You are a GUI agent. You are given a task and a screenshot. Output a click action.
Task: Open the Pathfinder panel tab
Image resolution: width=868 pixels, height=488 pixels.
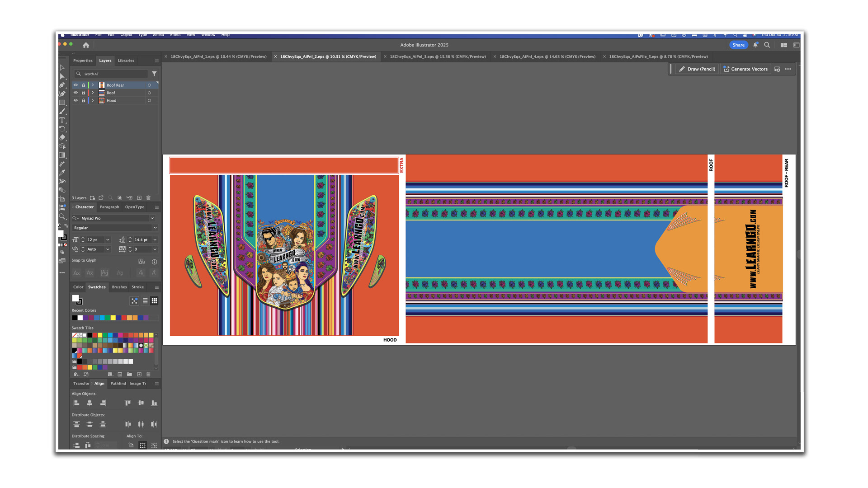118,384
